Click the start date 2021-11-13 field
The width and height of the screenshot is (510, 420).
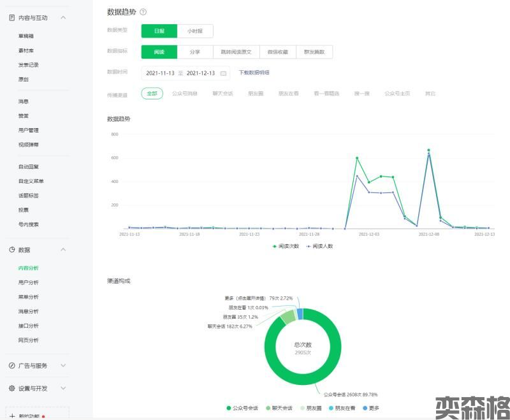tap(160, 73)
